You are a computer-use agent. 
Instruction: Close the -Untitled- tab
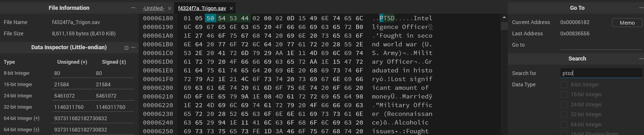[x=170, y=8]
